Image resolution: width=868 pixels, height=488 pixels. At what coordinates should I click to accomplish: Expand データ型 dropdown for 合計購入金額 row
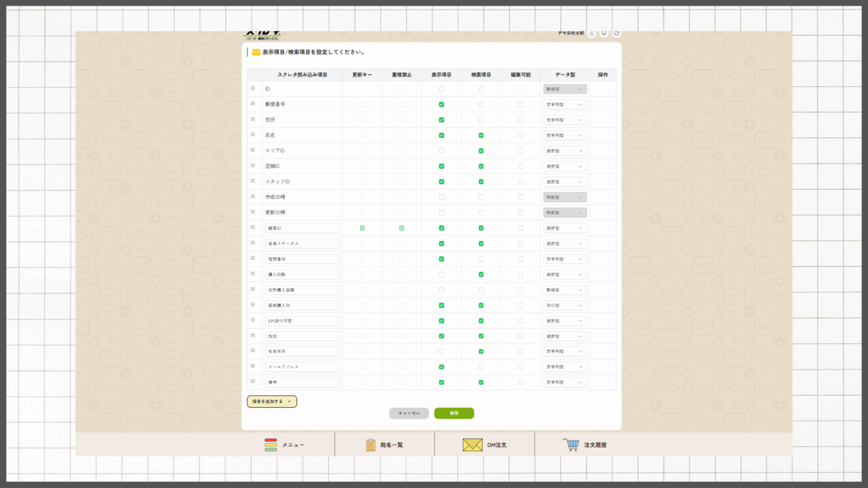coord(565,290)
